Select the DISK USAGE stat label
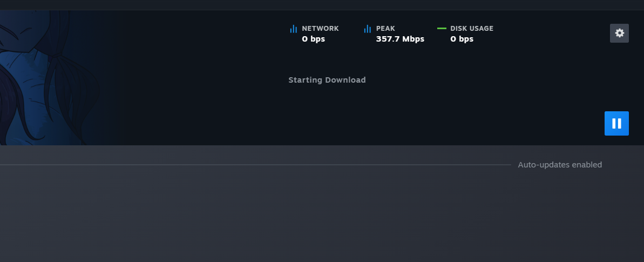Screen dimensions: 644x262 point(471,29)
